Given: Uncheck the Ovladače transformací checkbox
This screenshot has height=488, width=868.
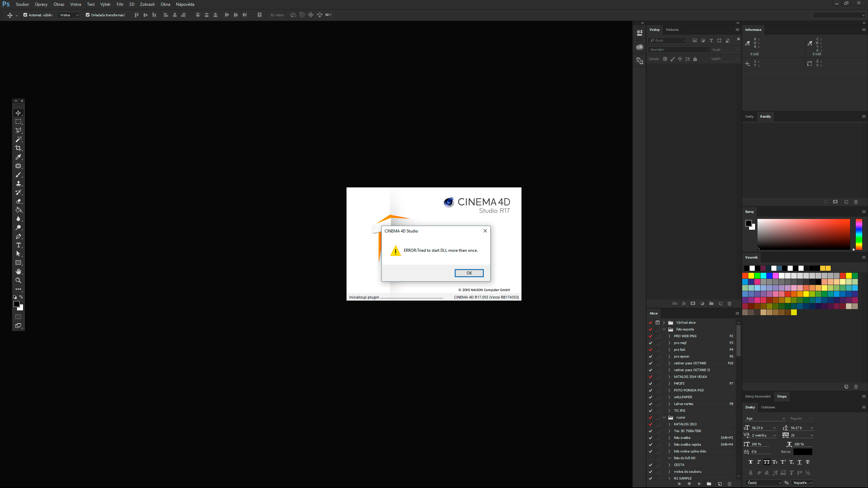Looking at the screenshot, I should 87,15.
